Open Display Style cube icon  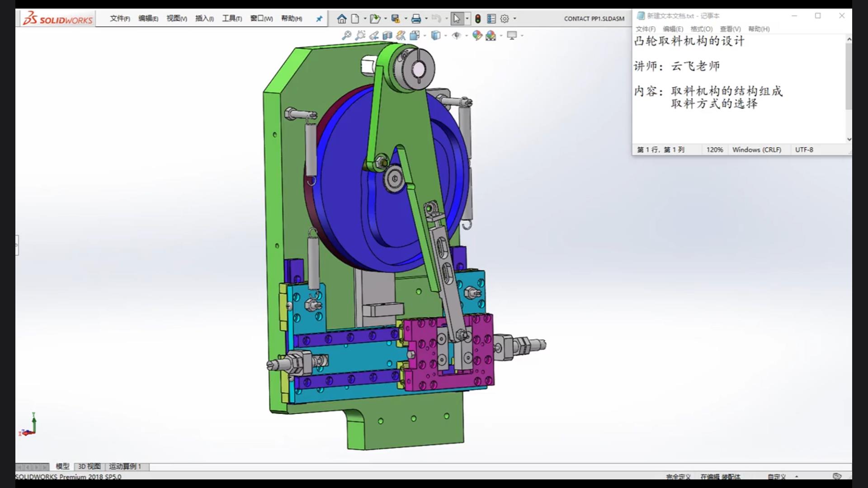(435, 35)
